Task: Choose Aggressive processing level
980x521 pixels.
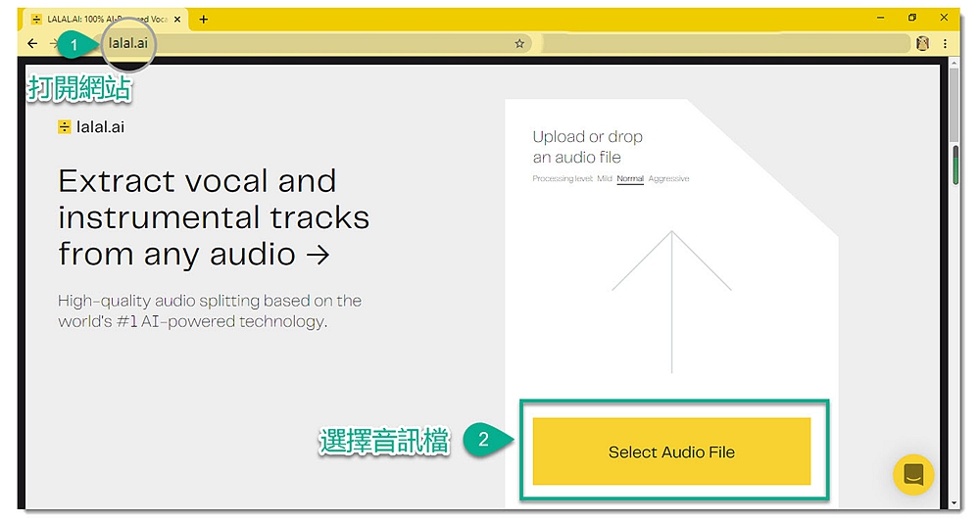Action: click(x=668, y=178)
